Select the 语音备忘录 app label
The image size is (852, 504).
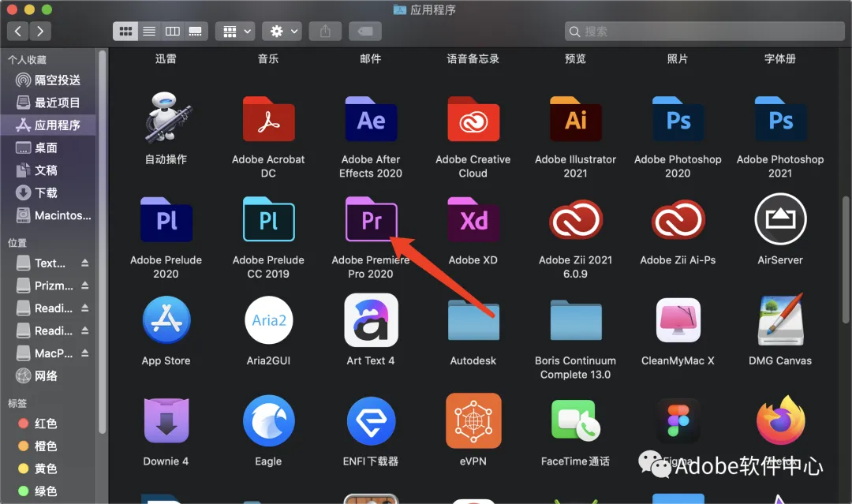(x=473, y=58)
